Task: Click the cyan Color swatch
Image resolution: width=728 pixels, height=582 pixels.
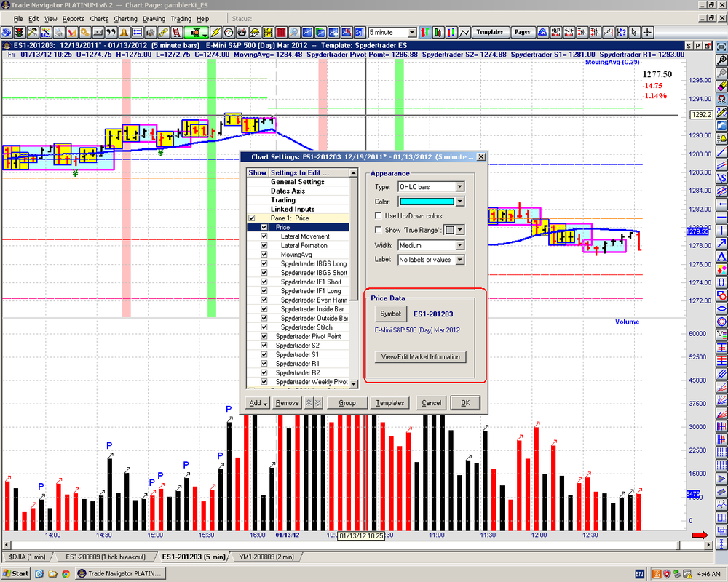Action: (x=427, y=202)
